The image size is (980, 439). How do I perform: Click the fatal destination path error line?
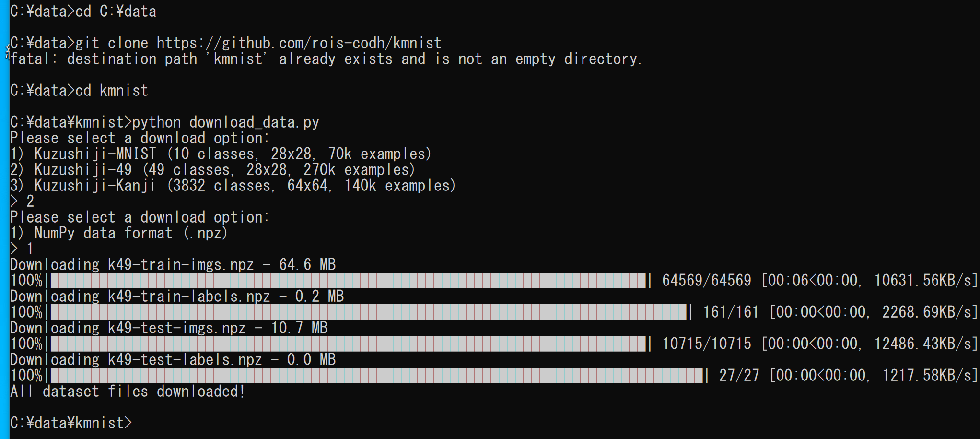point(326,59)
